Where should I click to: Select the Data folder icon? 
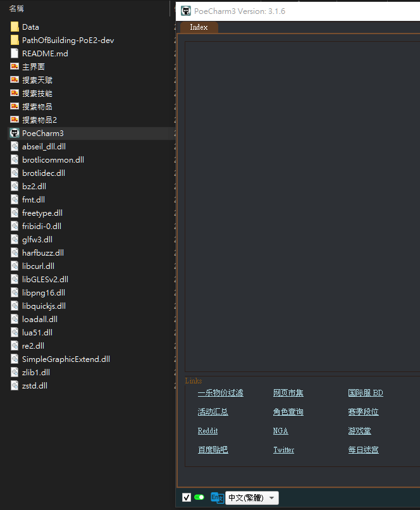[15, 27]
